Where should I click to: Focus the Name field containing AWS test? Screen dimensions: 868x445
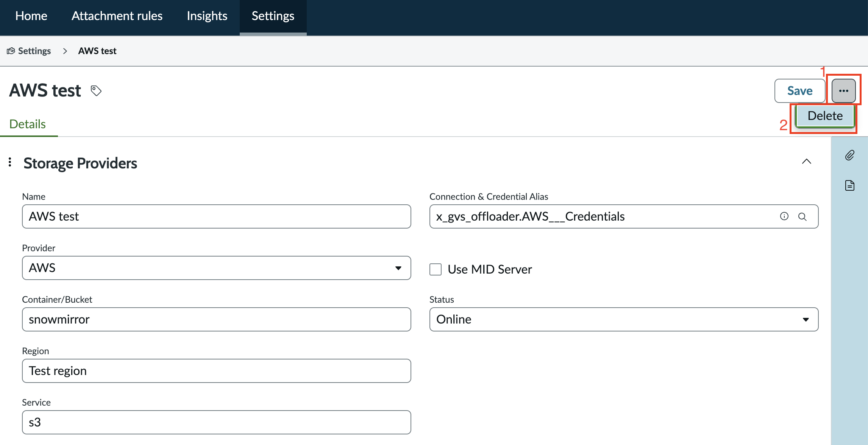tap(217, 216)
